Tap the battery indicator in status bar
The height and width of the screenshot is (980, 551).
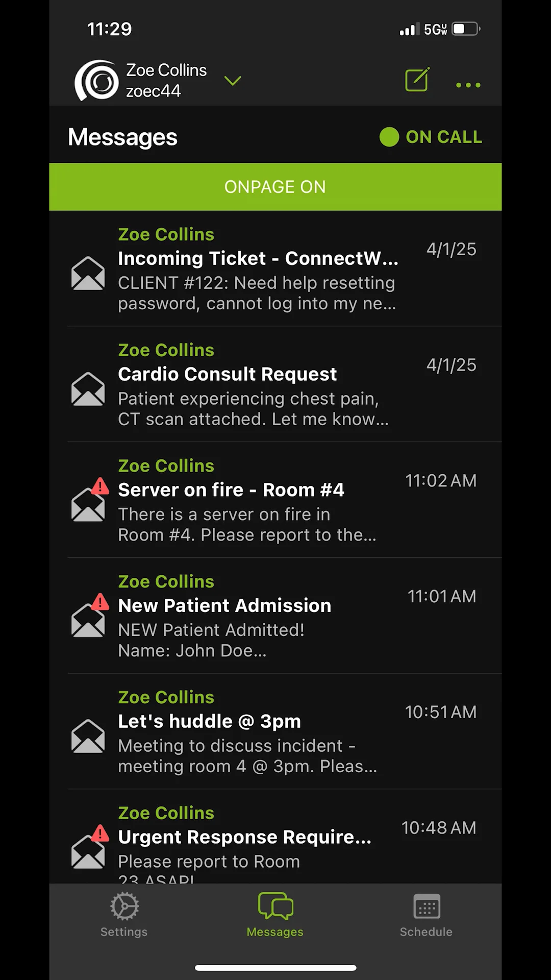click(x=466, y=29)
